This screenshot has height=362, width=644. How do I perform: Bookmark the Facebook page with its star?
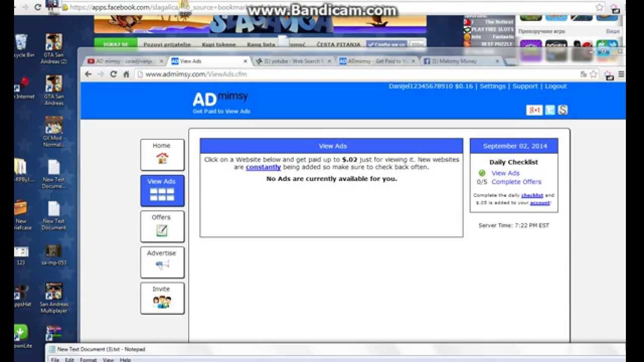(x=599, y=7)
